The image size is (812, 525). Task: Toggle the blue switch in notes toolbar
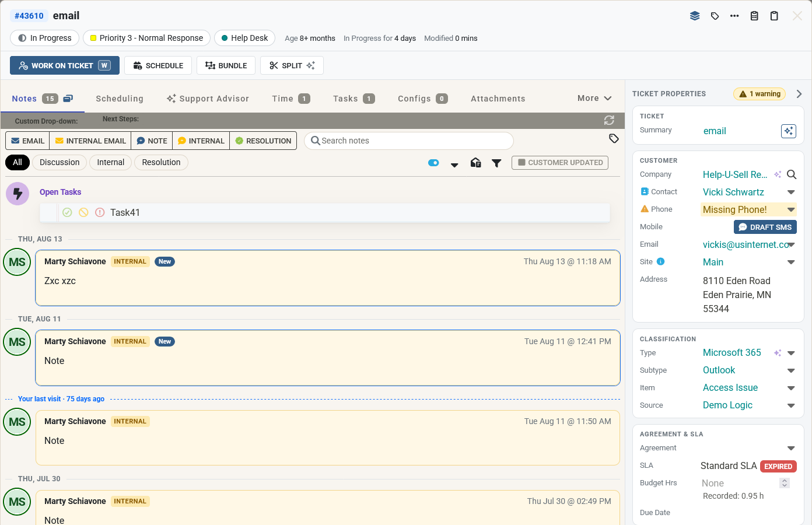(x=433, y=163)
